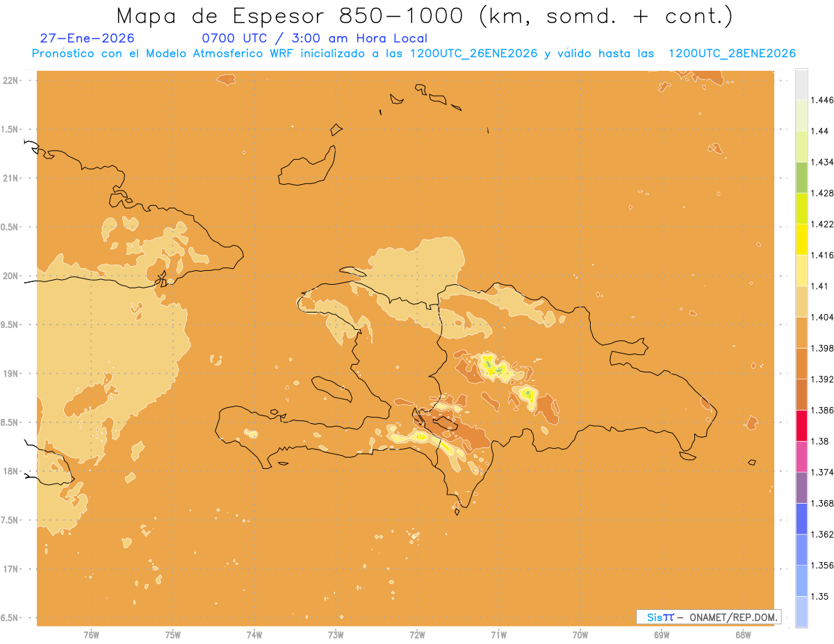834x644 pixels.
Task: Click legend value '1.446'
Action: pyautogui.click(x=822, y=100)
